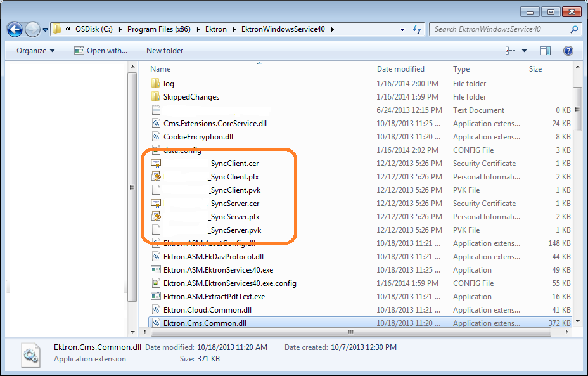Select CookieEncryption.dll file icon
This screenshot has height=376, width=588.
pyautogui.click(x=156, y=136)
